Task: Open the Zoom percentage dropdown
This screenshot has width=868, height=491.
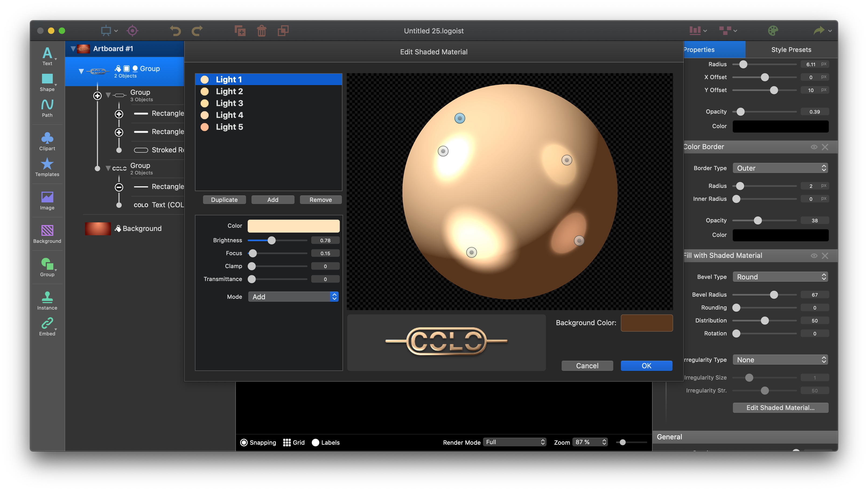Action: coord(590,442)
